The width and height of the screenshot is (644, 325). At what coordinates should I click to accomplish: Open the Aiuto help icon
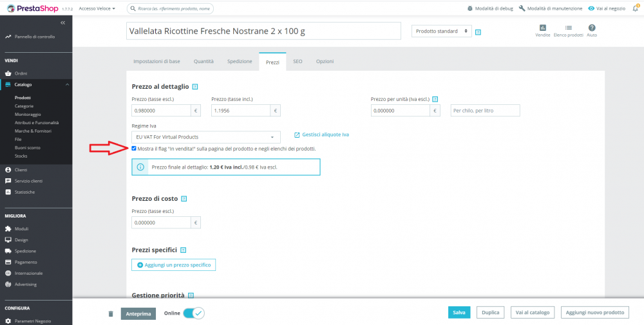tap(592, 28)
